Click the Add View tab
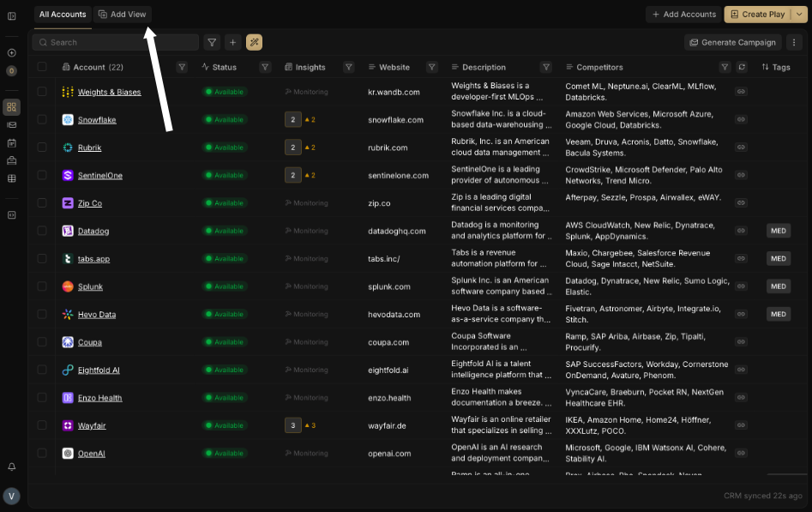812x512 pixels. (x=122, y=15)
